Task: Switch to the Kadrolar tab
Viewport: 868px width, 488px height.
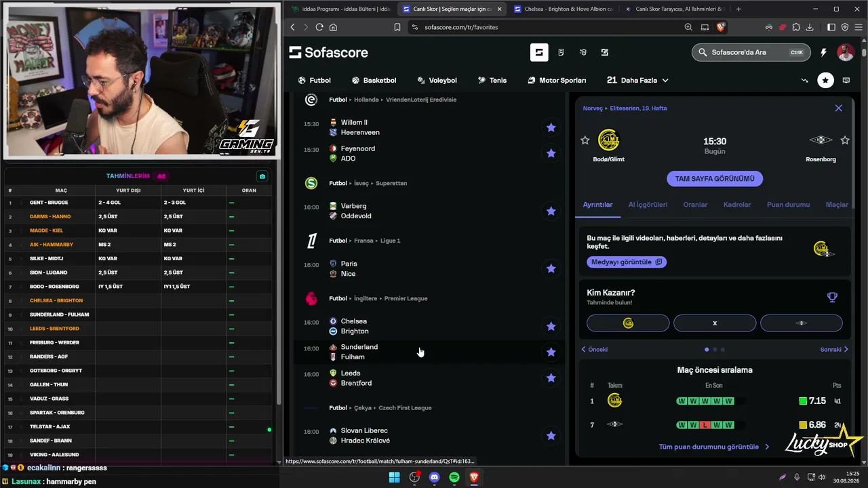Action: [737, 205]
